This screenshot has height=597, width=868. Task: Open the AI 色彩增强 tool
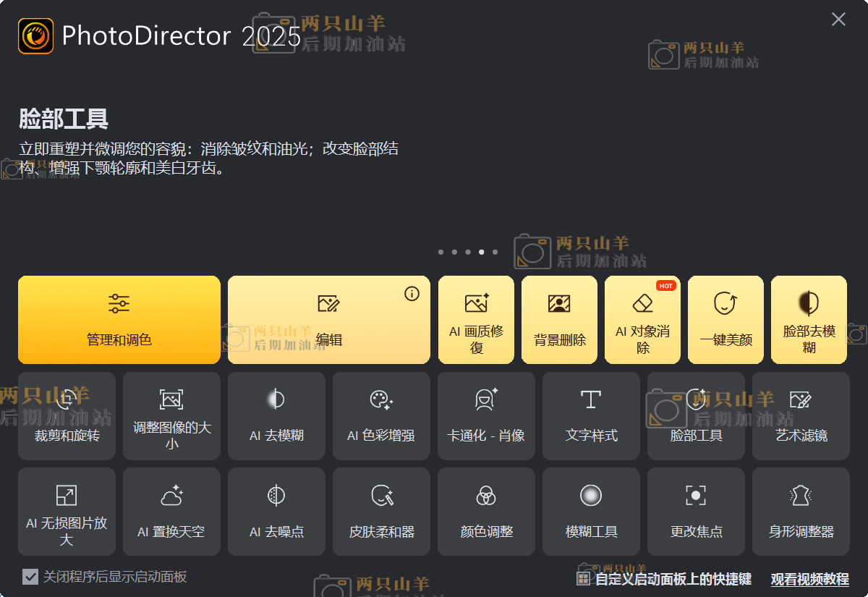[x=381, y=415]
